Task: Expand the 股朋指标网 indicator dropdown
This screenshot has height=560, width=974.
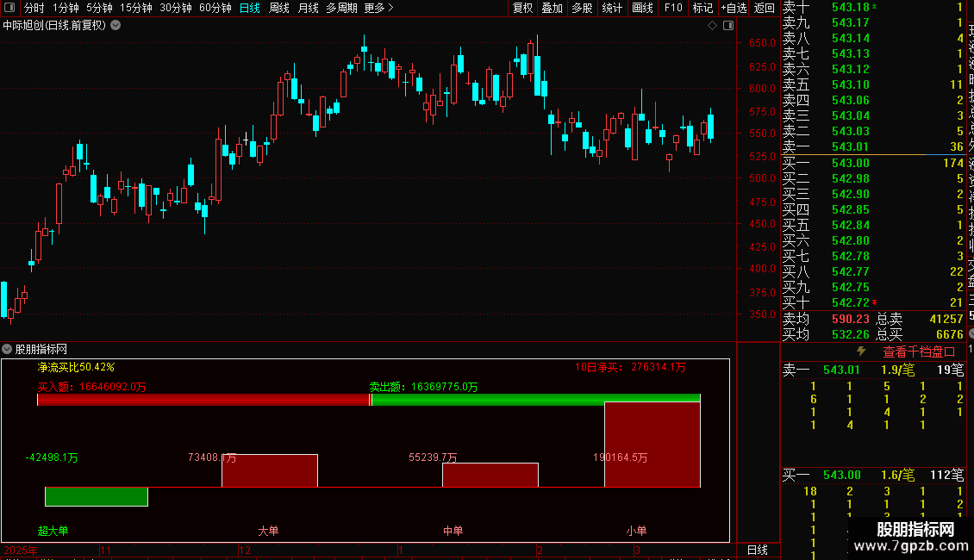Action: 7,349
